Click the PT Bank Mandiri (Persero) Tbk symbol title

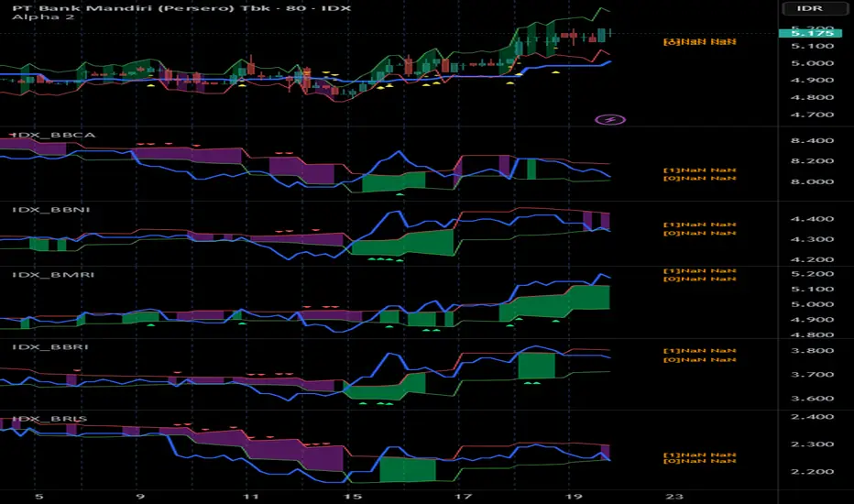(x=181, y=8)
